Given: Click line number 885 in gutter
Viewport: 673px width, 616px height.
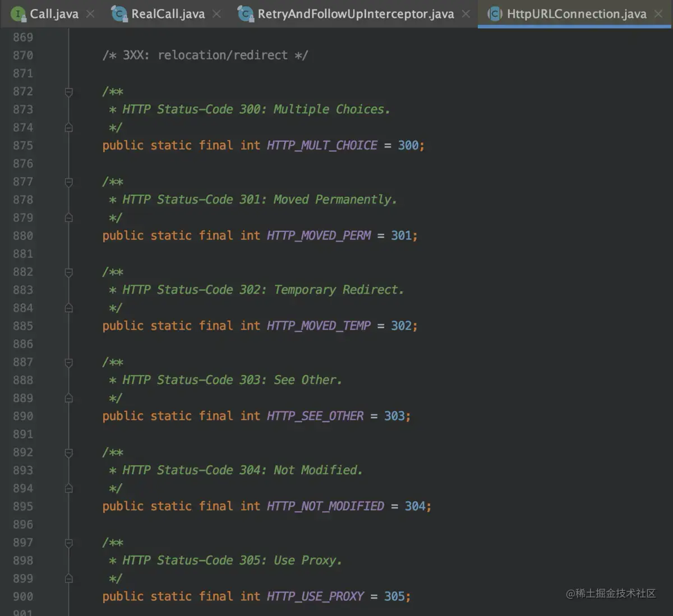Looking at the screenshot, I should click(23, 326).
